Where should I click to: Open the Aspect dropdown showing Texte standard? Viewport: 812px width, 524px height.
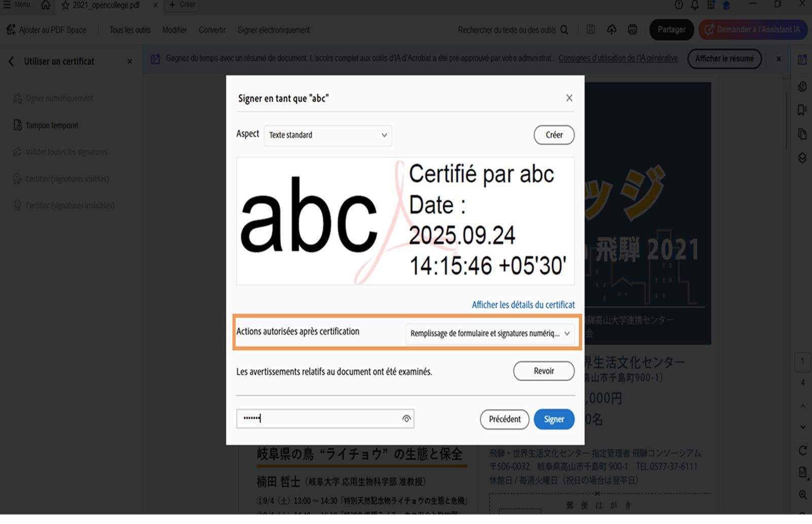click(x=327, y=135)
